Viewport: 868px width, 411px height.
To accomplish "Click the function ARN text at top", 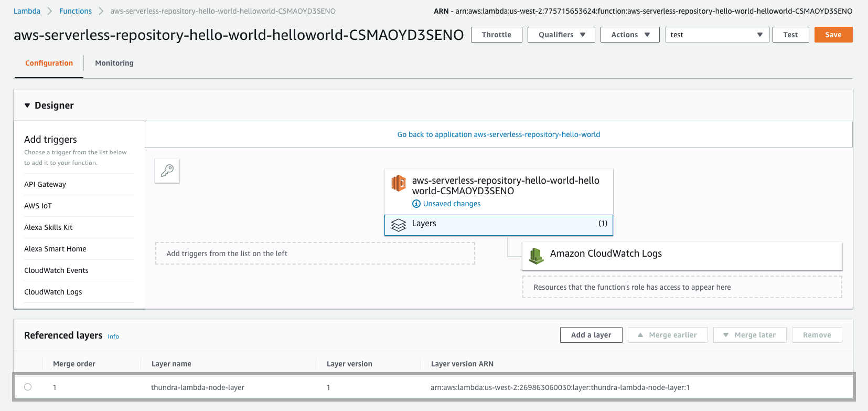I will 643,11.
